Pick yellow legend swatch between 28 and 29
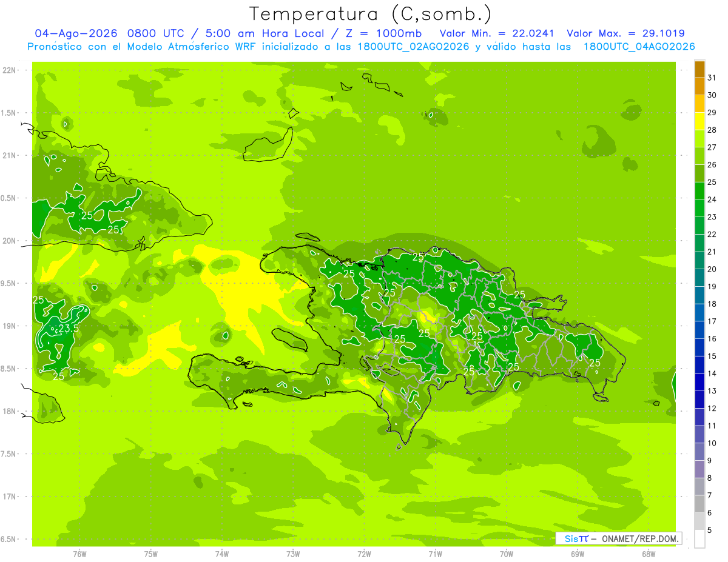 coord(699,121)
